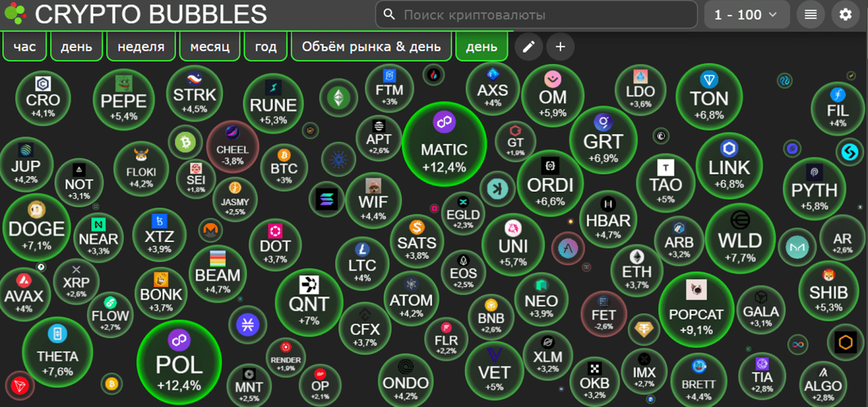The height and width of the screenshot is (407, 868).
Task: Open the settings gear icon
Action: click(x=845, y=15)
